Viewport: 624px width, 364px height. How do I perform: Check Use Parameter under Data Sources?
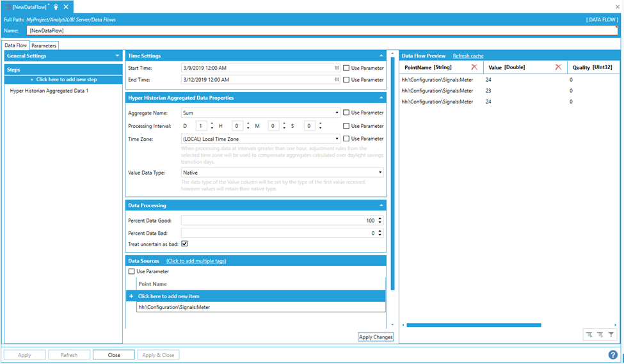[132, 271]
